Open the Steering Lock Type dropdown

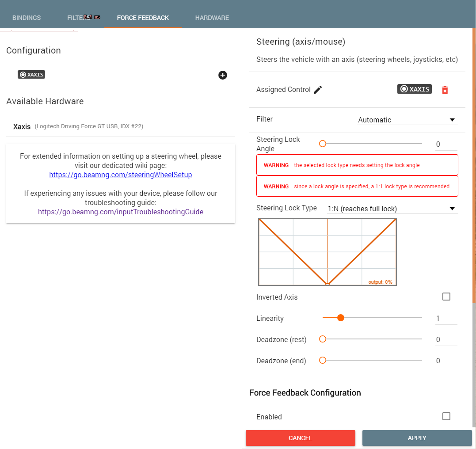[x=392, y=209]
